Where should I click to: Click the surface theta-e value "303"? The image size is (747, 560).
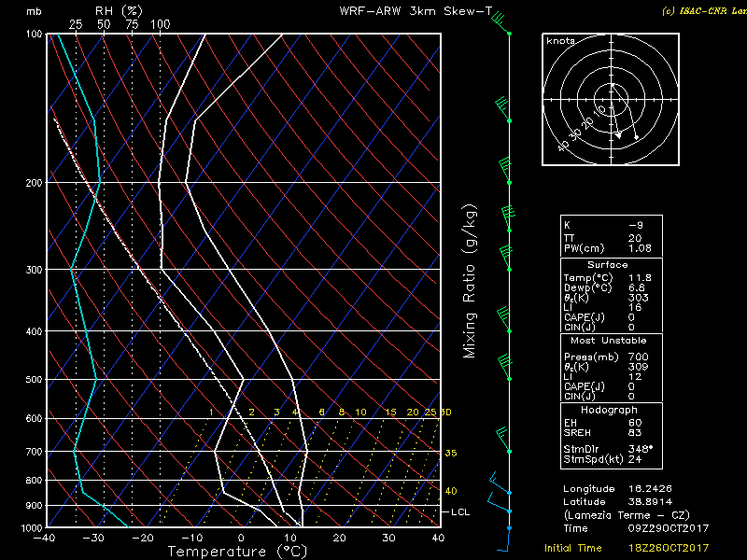point(638,298)
